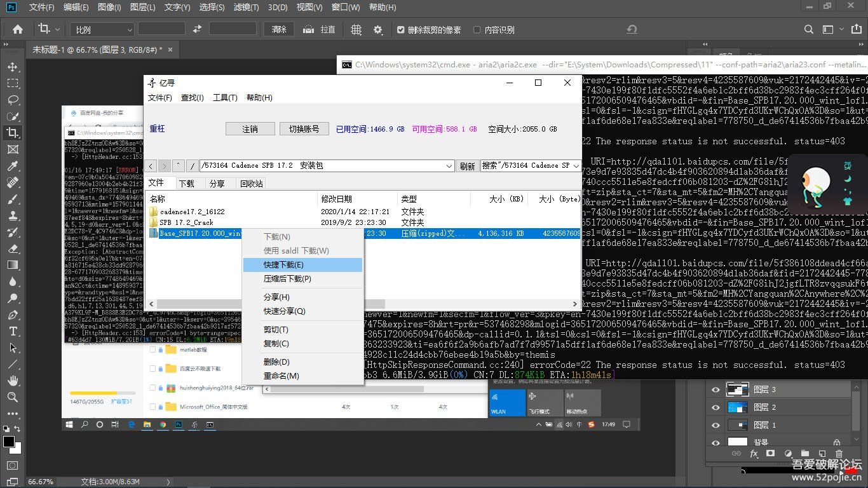
Task: Click foreground color black swatch
Action: click(8, 441)
